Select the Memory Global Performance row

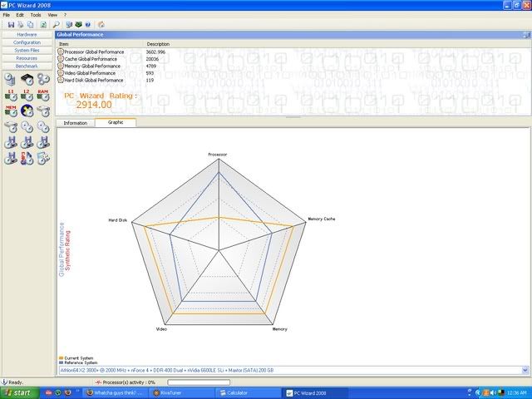click(92, 66)
